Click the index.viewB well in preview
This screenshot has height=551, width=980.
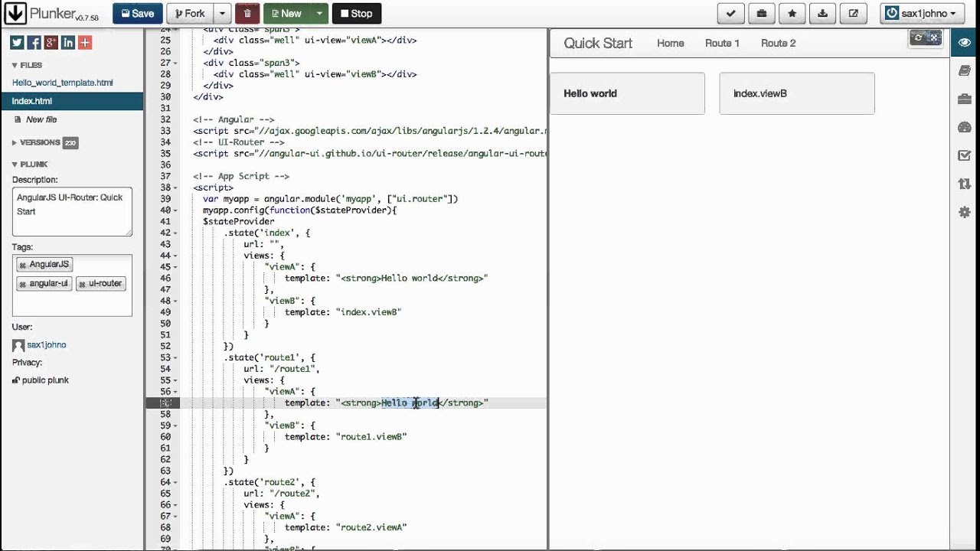(x=796, y=93)
